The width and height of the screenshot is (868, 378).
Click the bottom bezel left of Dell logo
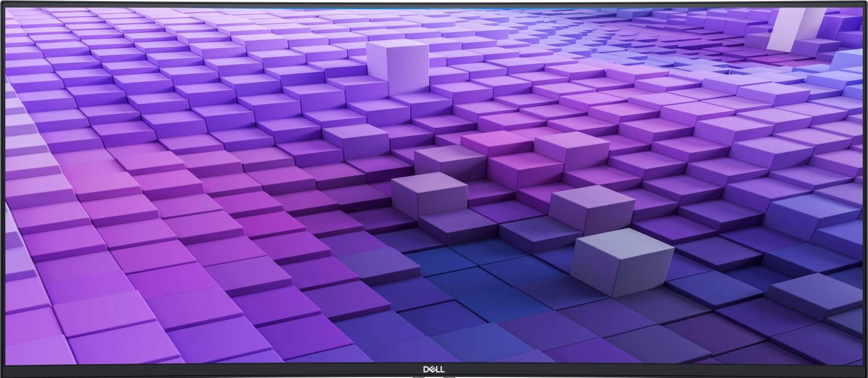coord(231,370)
